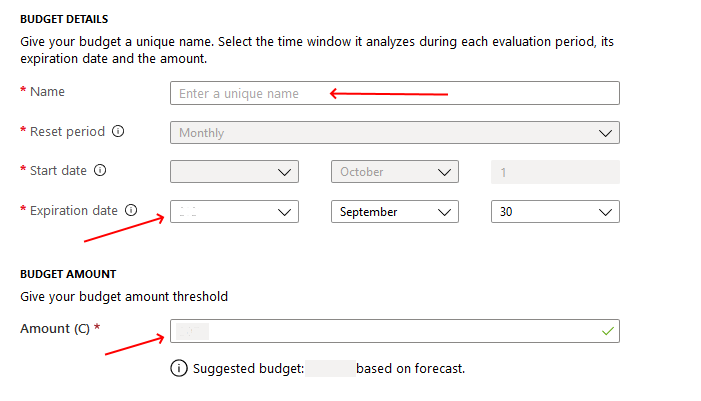
Task: Click the Start date info icon
Action: click(100, 170)
